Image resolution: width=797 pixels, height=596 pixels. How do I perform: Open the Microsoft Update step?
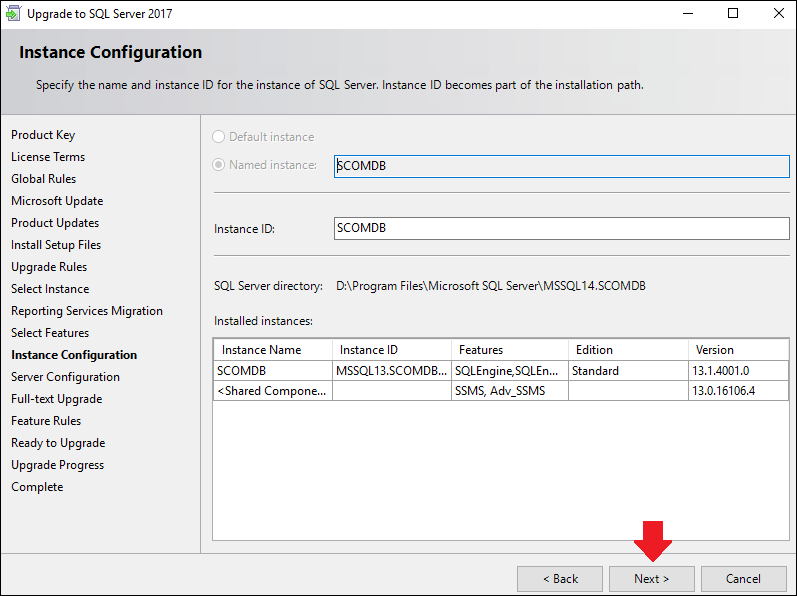(x=57, y=201)
